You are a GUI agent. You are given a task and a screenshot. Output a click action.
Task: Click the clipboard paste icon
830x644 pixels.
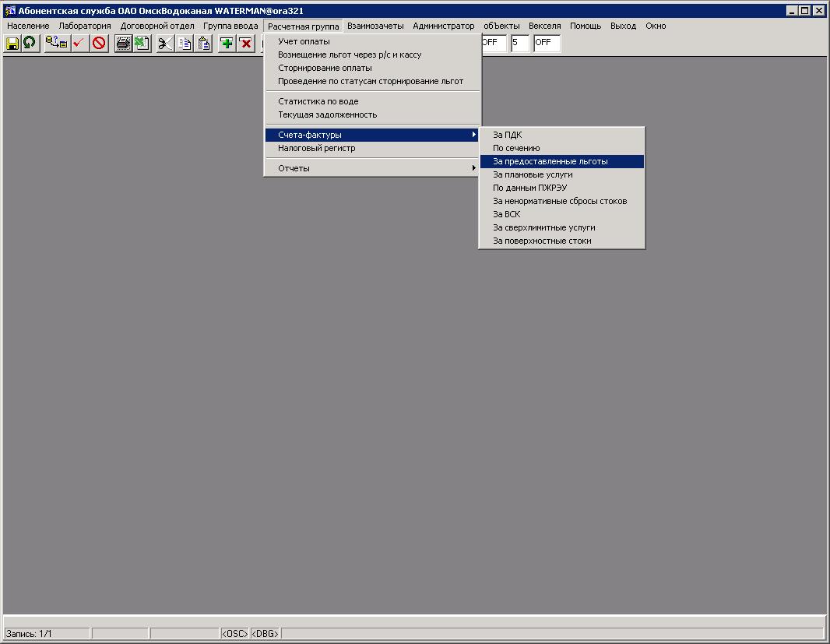pyautogui.click(x=203, y=44)
